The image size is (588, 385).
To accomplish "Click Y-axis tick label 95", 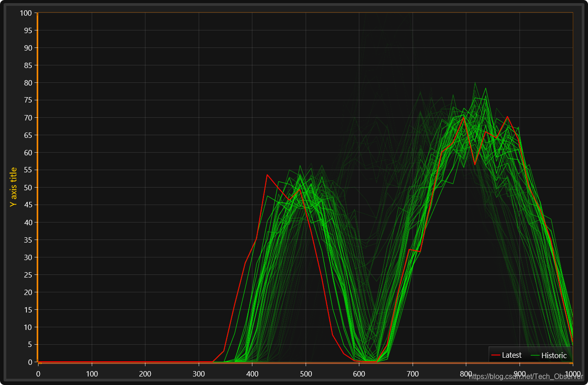I will tap(28, 30).
